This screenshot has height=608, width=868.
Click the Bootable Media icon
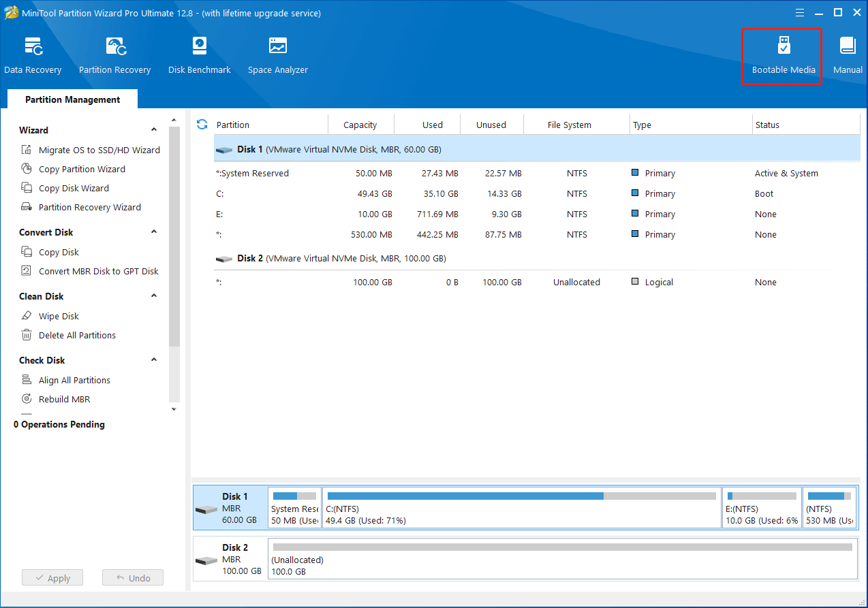(x=784, y=46)
